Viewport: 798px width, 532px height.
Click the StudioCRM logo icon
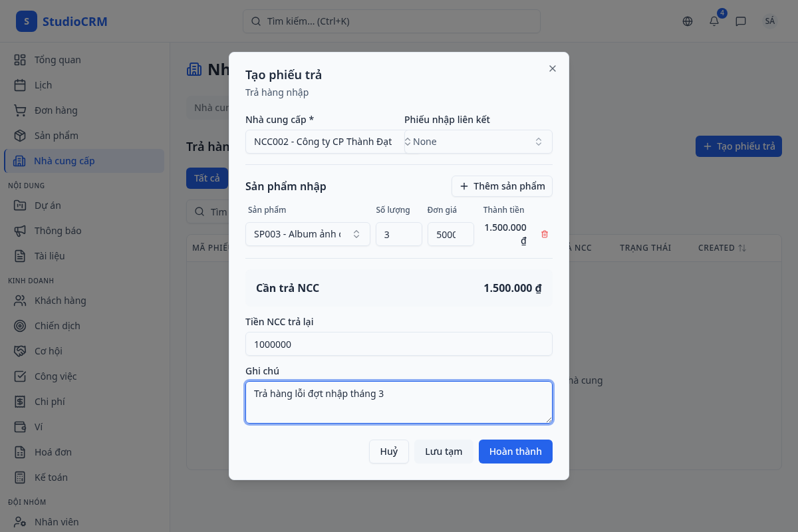point(27,21)
